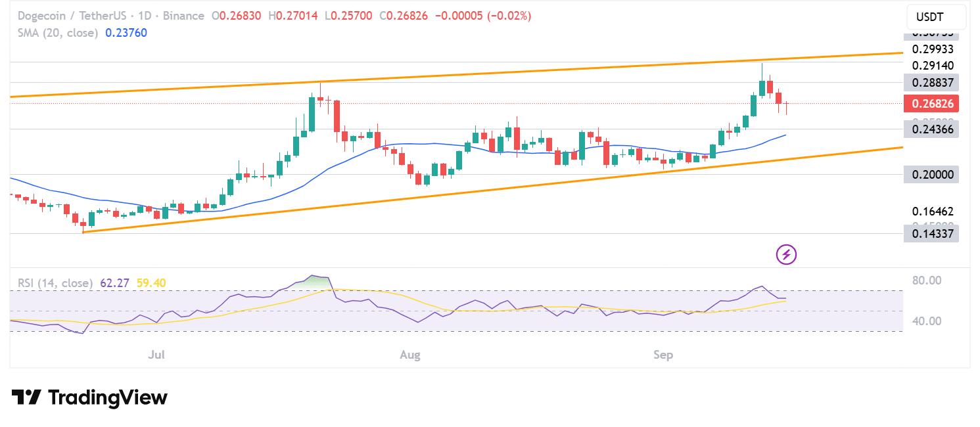Screen dimensions: 980x427
Task: Click the purple lightning bolt icon
Action: (x=787, y=254)
